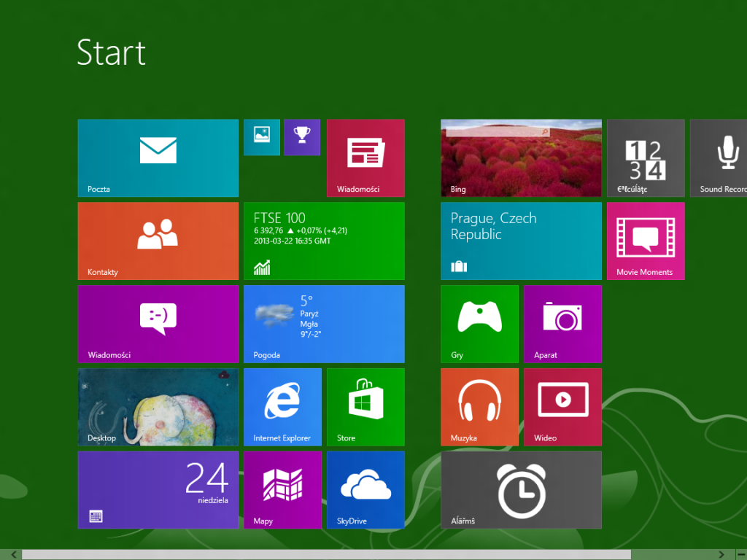Open the Kontakty people tile
The image size is (747, 560).
click(x=158, y=241)
